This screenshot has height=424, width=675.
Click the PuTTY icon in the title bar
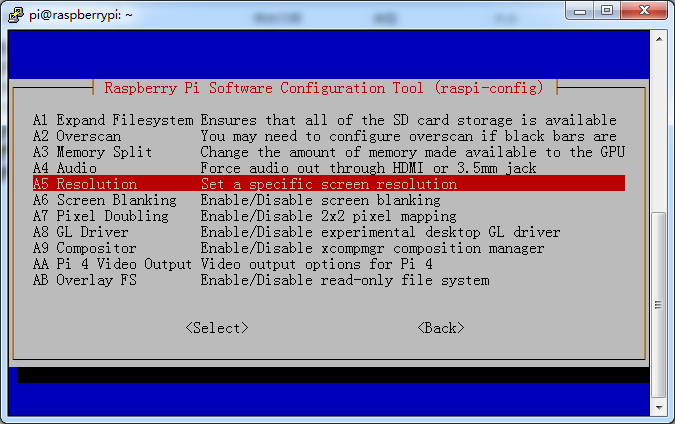click(15, 15)
